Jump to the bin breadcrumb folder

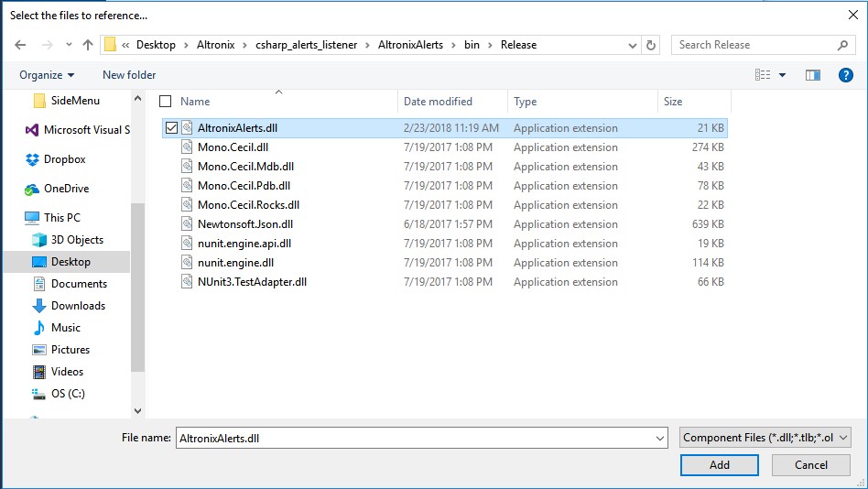coord(472,45)
